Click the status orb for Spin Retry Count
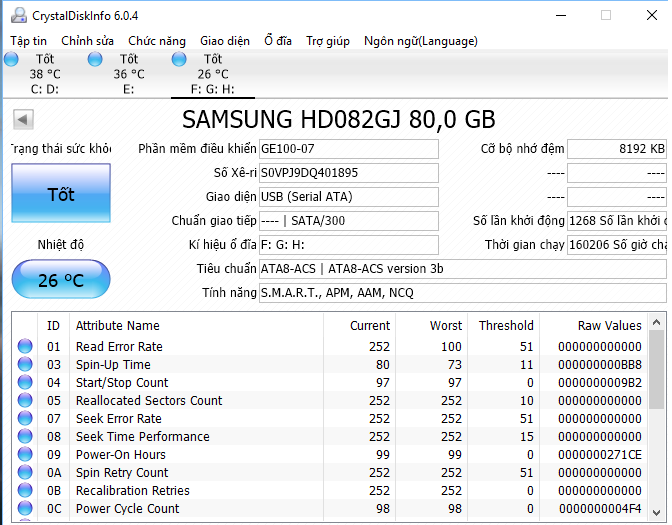Screen dimensions: 672x525 25,472
